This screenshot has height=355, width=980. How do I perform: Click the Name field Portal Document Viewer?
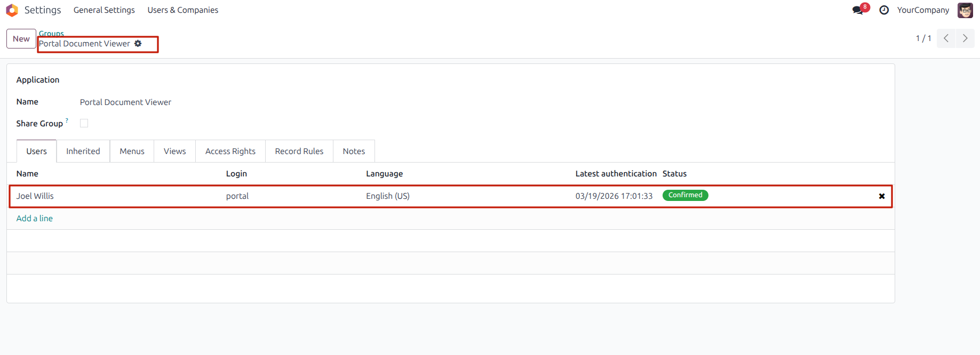tap(125, 102)
